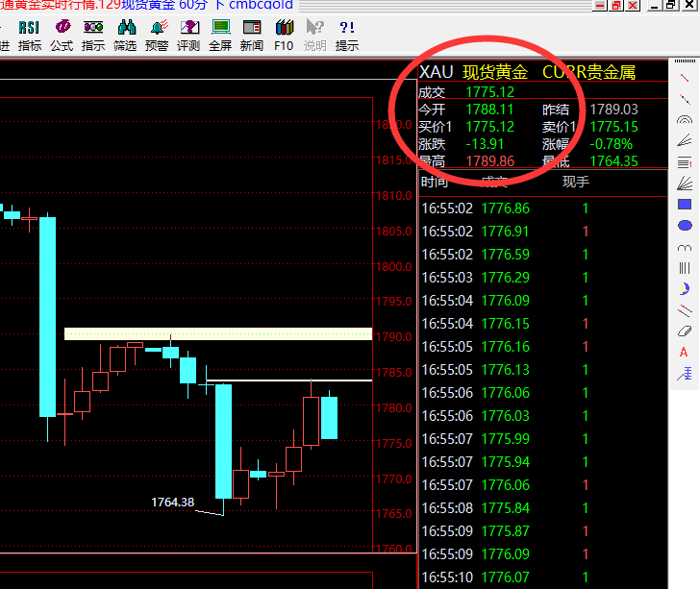
Task: Select the cycle arcs drawing tool
Action: point(685,248)
